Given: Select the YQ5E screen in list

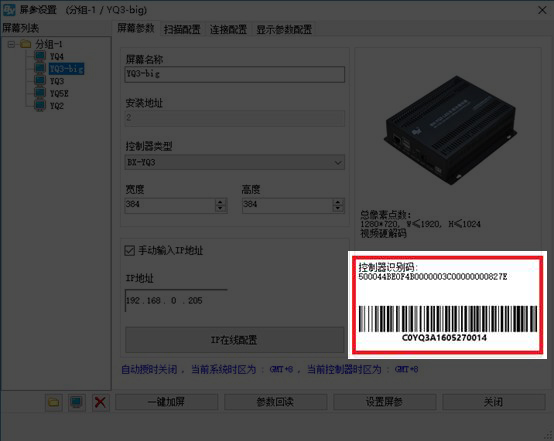Looking at the screenshot, I should click(x=59, y=94).
